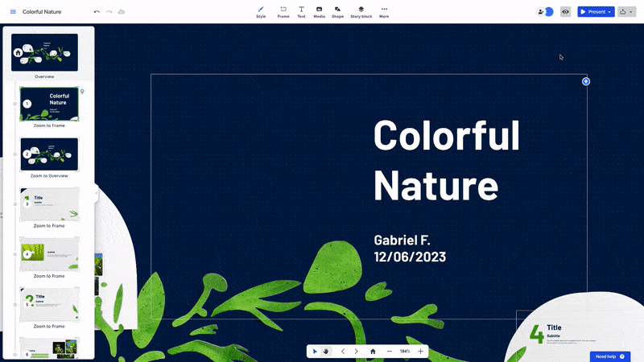Undo the last action
644x362 pixels.
[97, 12]
